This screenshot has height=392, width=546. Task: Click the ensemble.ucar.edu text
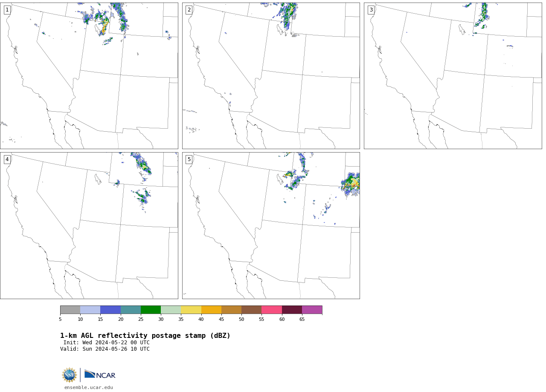pos(89,387)
